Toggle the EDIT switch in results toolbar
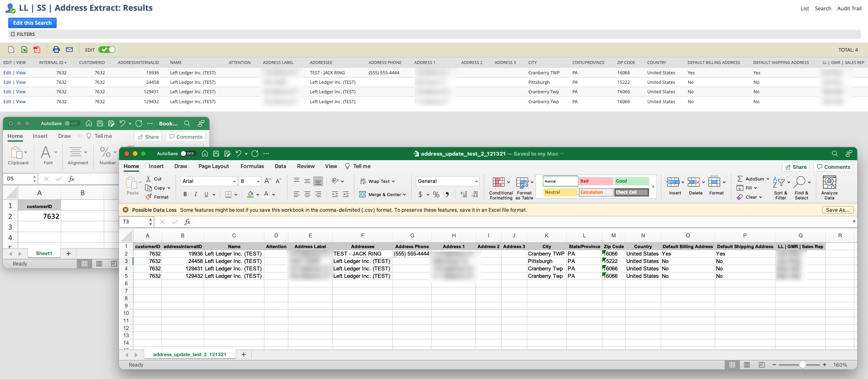 click(x=107, y=50)
